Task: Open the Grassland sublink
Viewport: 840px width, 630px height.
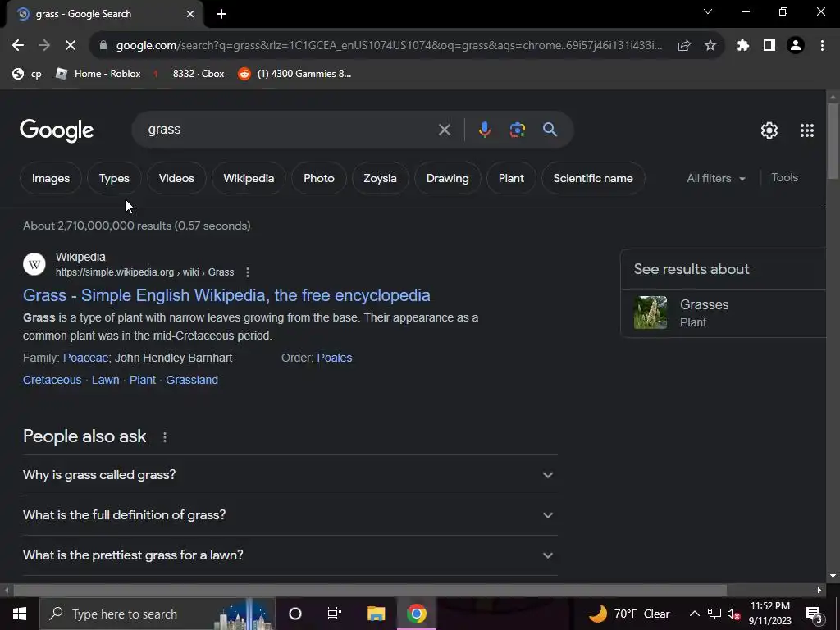Action: click(x=192, y=380)
